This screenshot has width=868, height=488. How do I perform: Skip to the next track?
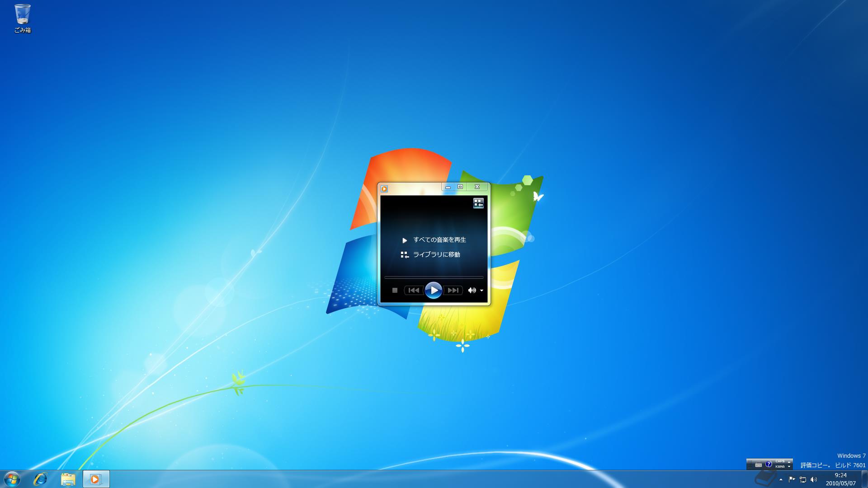click(453, 291)
